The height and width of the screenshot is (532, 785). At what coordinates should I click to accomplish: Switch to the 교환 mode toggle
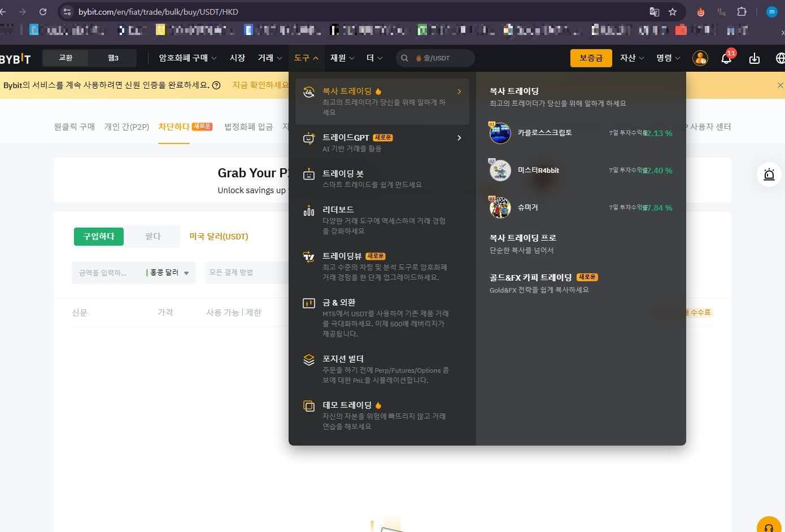[66, 58]
